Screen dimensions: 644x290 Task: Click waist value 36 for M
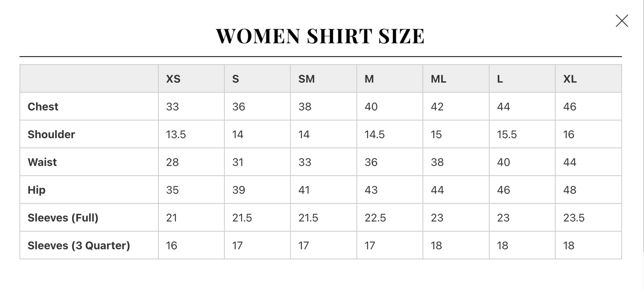371,162
